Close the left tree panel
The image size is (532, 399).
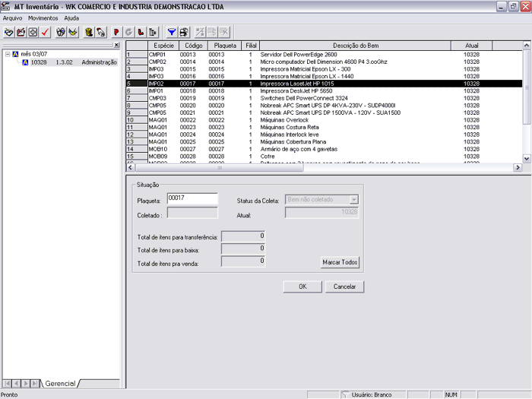tap(116, 46)
